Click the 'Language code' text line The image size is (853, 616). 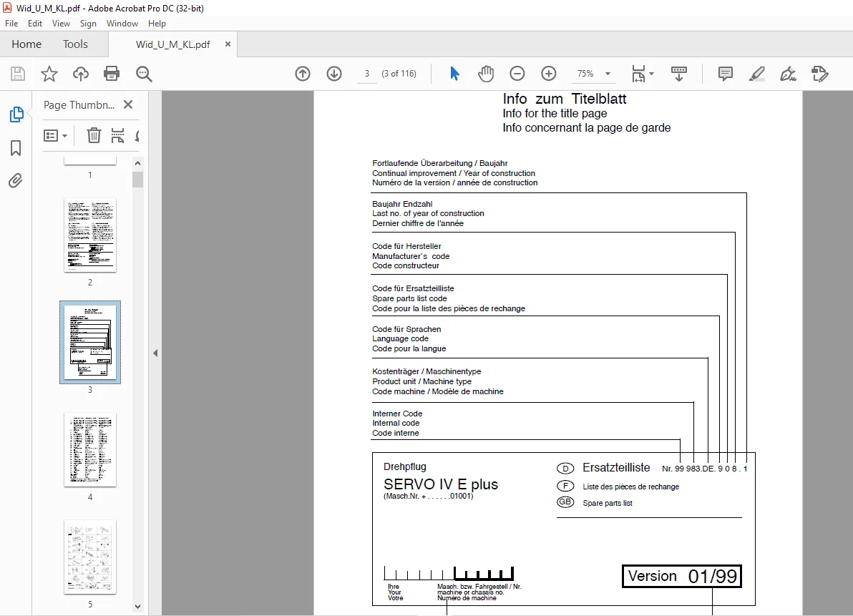click(x=400, y=338)
